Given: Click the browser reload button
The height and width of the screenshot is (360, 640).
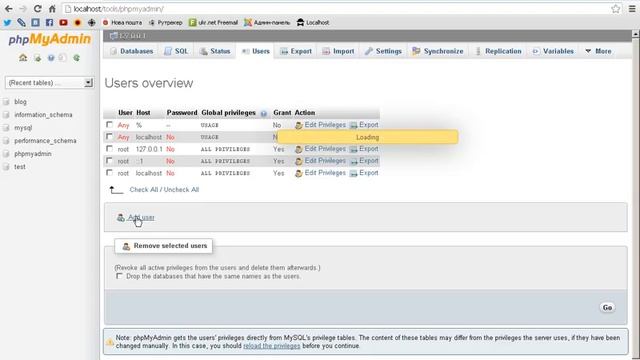Looking at the screenshot, I should point(38,9).
